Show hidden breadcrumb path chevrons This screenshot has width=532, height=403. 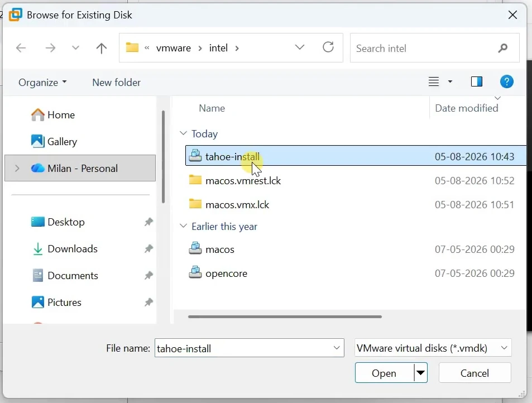tap(147, 48)
